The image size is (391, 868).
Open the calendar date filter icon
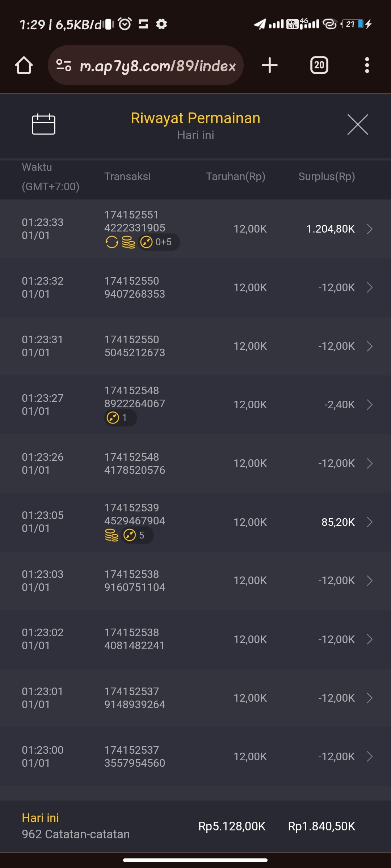click(43, 124)
